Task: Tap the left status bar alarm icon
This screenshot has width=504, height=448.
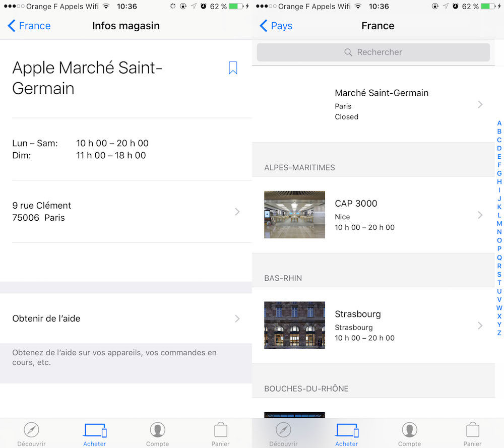Action: point(204,6)
